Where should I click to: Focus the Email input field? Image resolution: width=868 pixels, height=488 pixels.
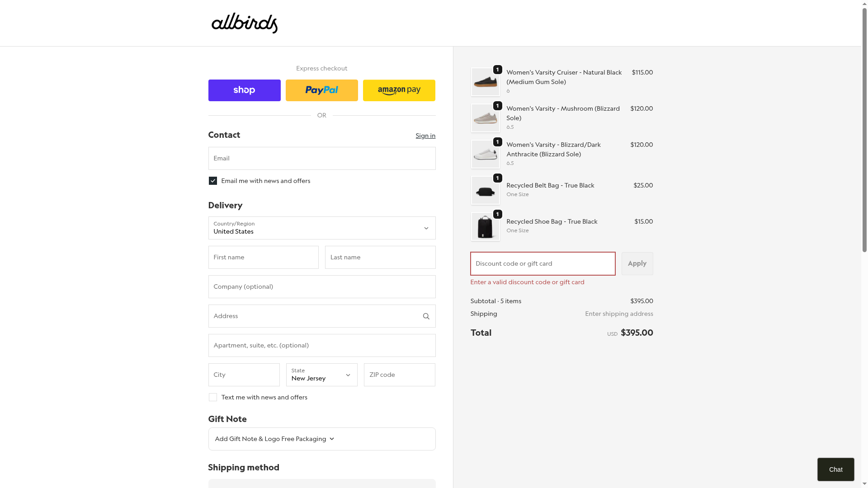321,158
